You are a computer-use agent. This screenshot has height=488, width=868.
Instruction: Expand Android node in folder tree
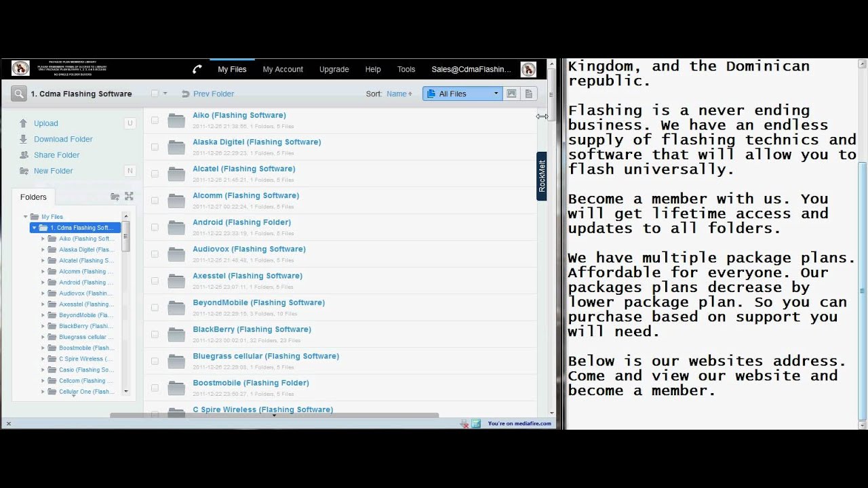(x=43, y=283)
